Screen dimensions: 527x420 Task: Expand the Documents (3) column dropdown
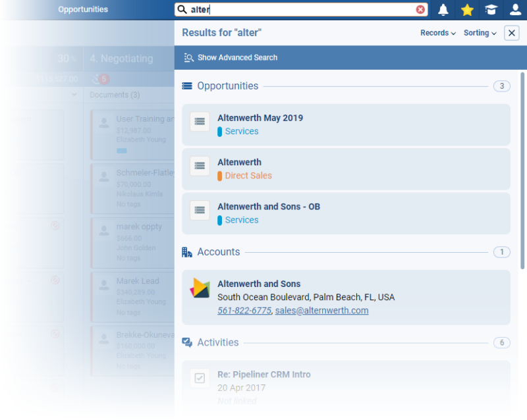(x=73, y=95)
